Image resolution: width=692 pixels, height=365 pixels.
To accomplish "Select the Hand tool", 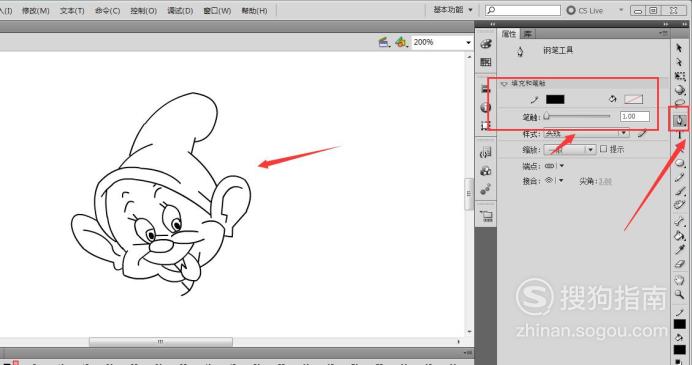I will [x=680, y=280].
